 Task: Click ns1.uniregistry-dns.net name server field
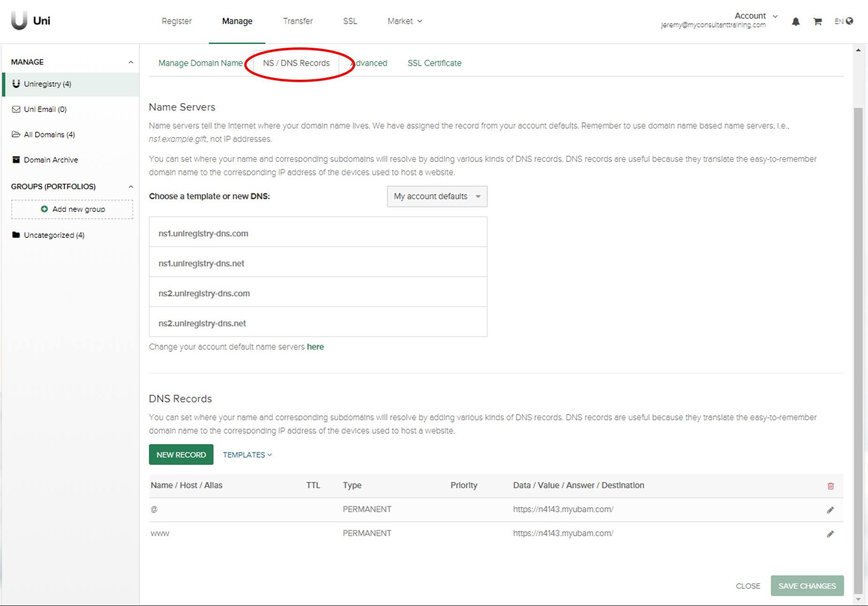click(x=318, y=262)
